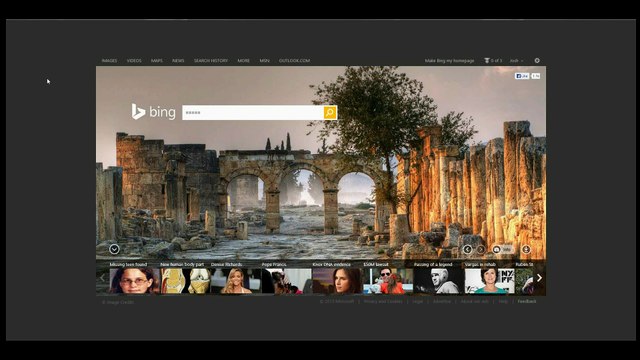Open the Denise Richards news thumbnail
640x360 pixels.
click(236, 281)
